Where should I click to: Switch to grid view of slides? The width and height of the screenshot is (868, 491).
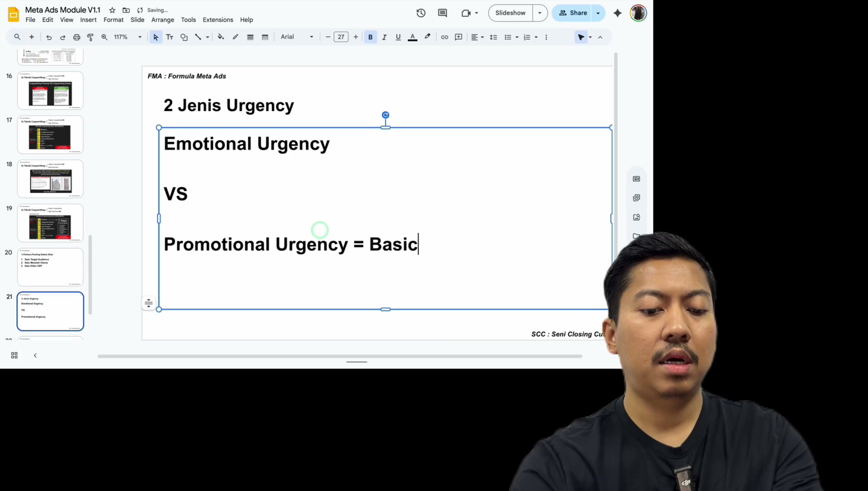coord(14,356)
